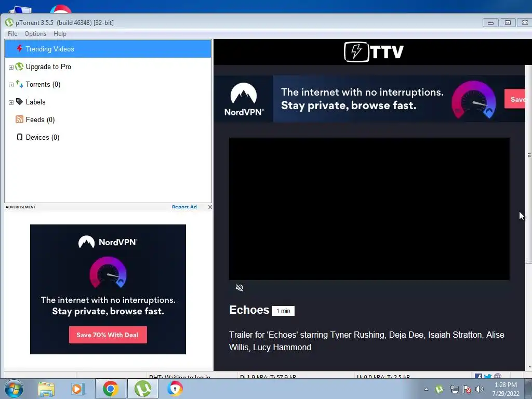Screen dimensions: 532x399
Task: Open the Help menu
Action: pos(60,34)
